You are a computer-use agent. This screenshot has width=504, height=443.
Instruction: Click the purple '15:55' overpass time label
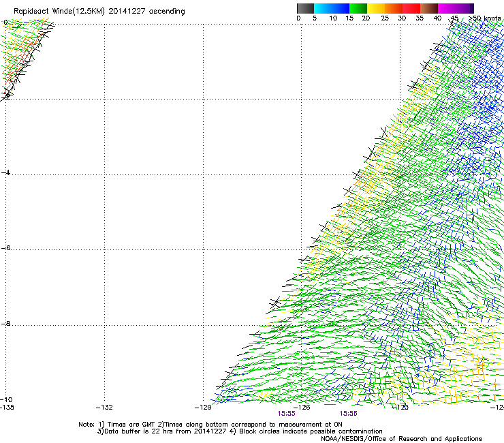[x=286, y=414]
